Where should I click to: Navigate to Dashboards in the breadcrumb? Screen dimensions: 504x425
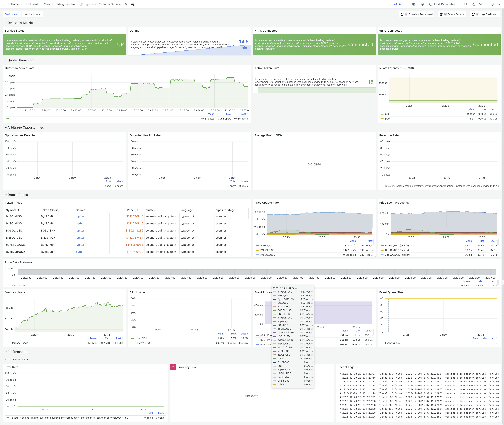[x=32, y=4]
